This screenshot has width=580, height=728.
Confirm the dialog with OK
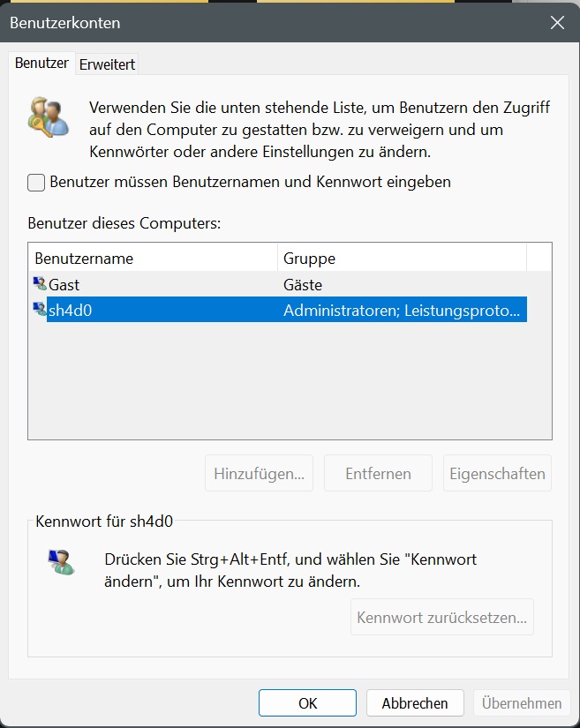[306, 703]
